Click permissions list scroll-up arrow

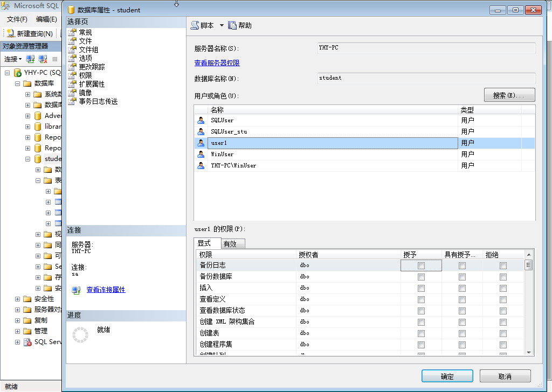[x=529, y=254]
